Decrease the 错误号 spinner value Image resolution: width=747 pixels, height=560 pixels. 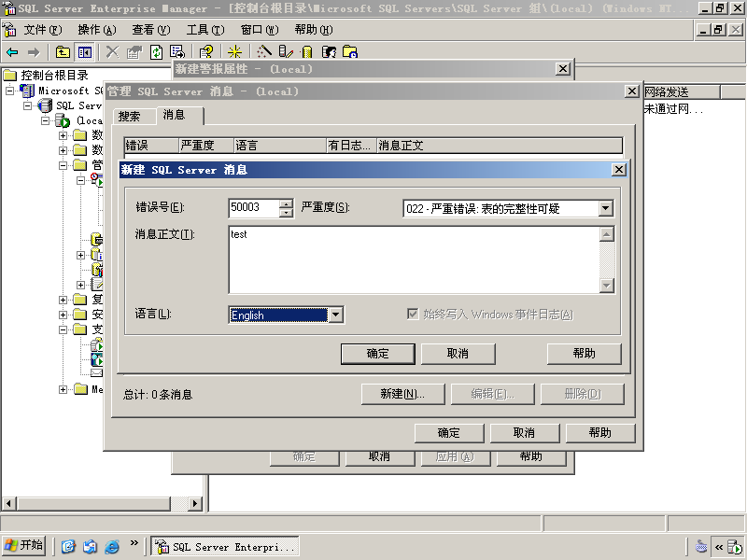[286, 213]
